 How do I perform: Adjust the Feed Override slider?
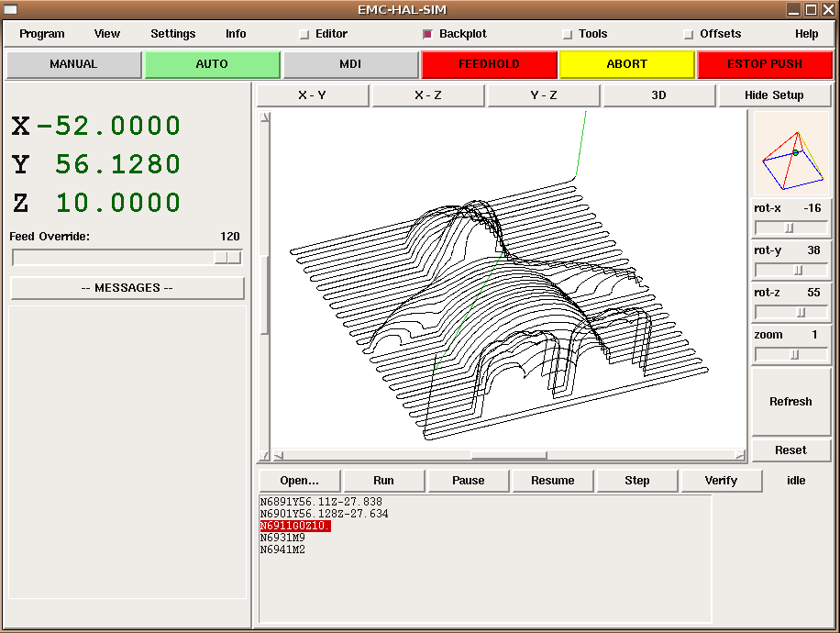click(227, 258)
